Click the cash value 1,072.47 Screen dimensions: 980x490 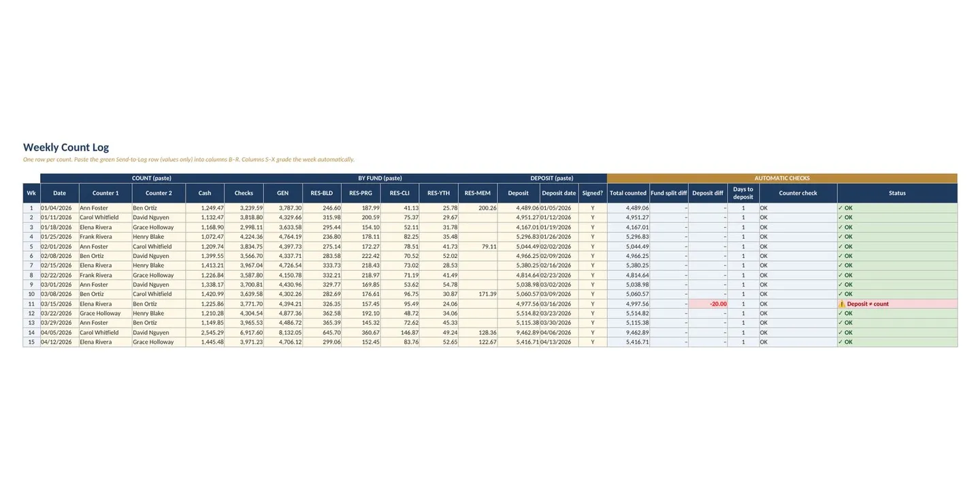pyautogui.click(x=205, y=237)
